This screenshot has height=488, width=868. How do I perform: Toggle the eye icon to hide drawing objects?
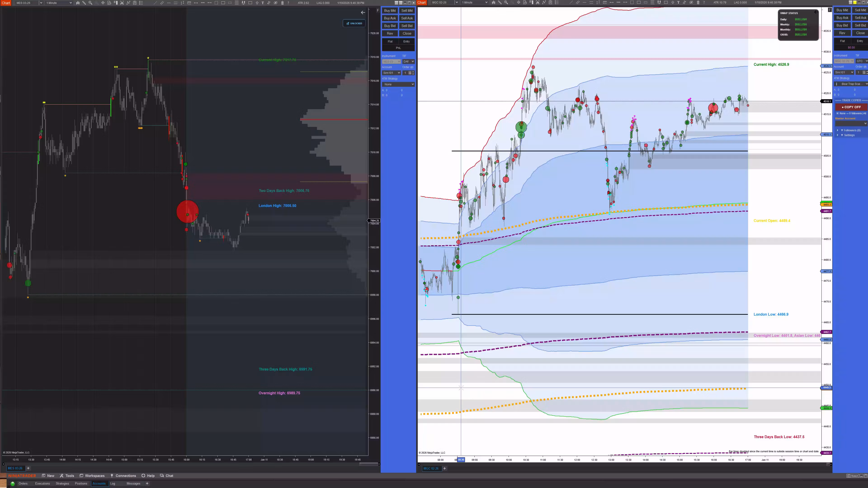coord(275,2)
